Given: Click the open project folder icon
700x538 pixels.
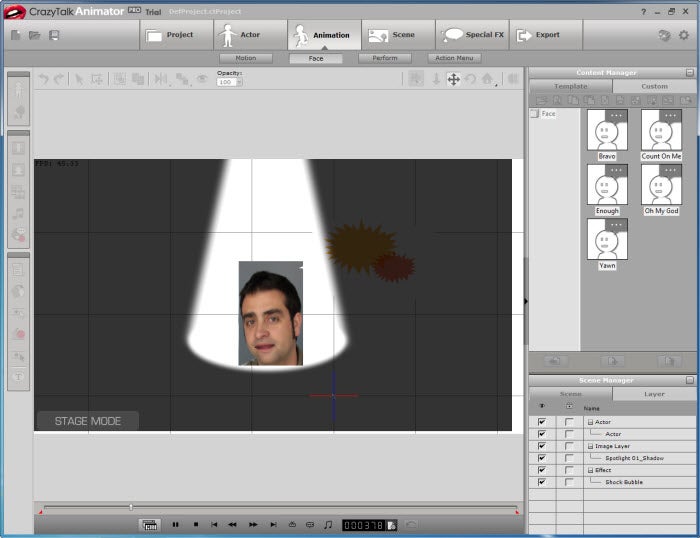Looking at the screenshot, I should (x=35, y=35).
